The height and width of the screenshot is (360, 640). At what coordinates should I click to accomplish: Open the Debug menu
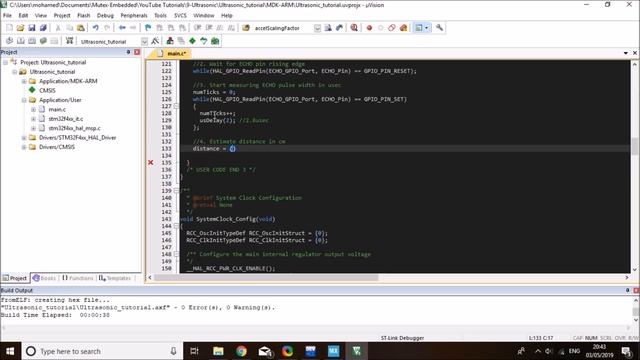(x=105, y=16)
